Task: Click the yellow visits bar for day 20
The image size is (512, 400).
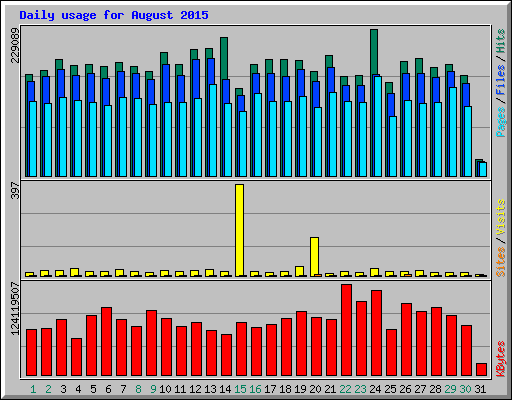Action: (314, 257)
